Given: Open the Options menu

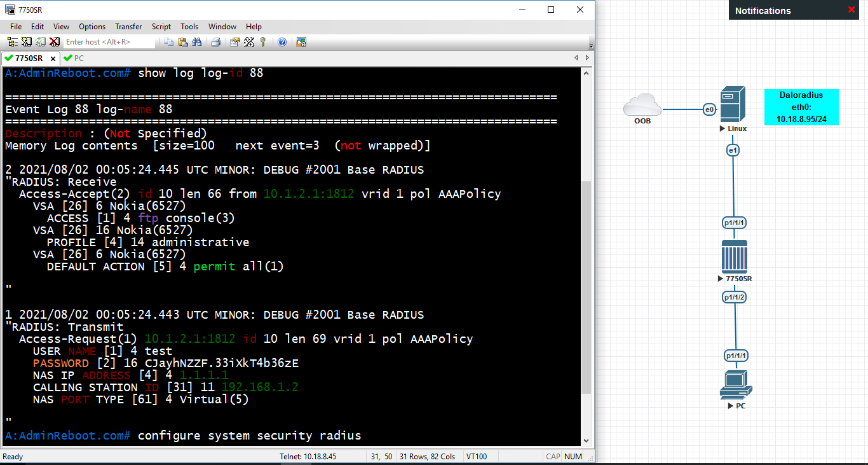Looking at the screenshot, I should (92, 27).
